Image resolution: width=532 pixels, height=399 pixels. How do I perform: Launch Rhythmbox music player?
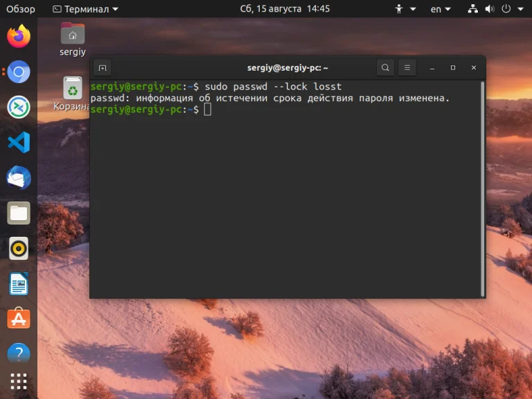19,249
